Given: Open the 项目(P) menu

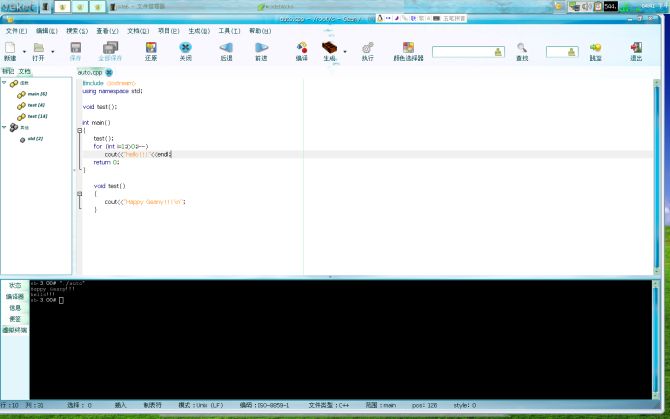Looking at the screenshot, I should [169, 31].
